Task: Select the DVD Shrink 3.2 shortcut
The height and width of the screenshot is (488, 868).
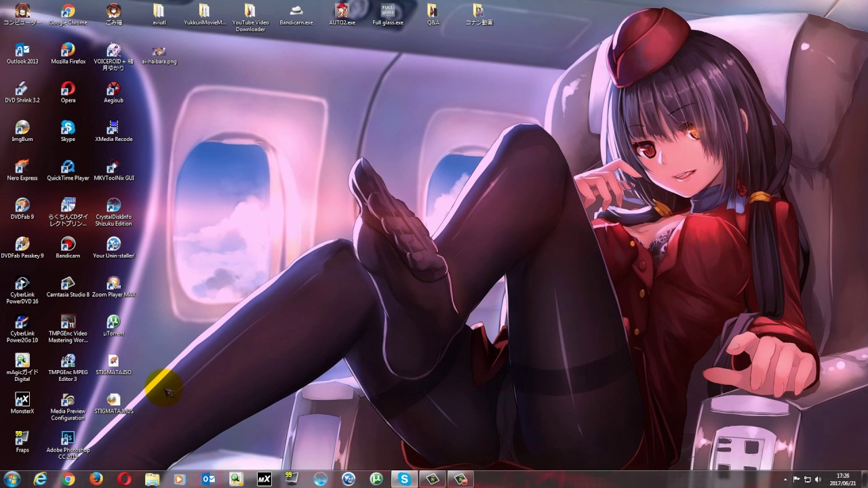Action: [22, 92]
